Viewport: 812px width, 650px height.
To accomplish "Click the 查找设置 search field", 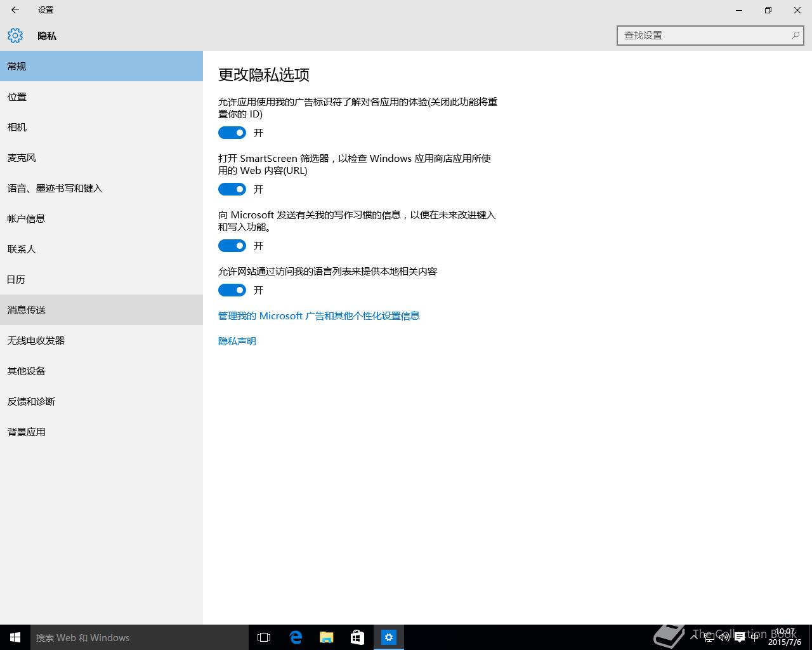I will [710, 36].
